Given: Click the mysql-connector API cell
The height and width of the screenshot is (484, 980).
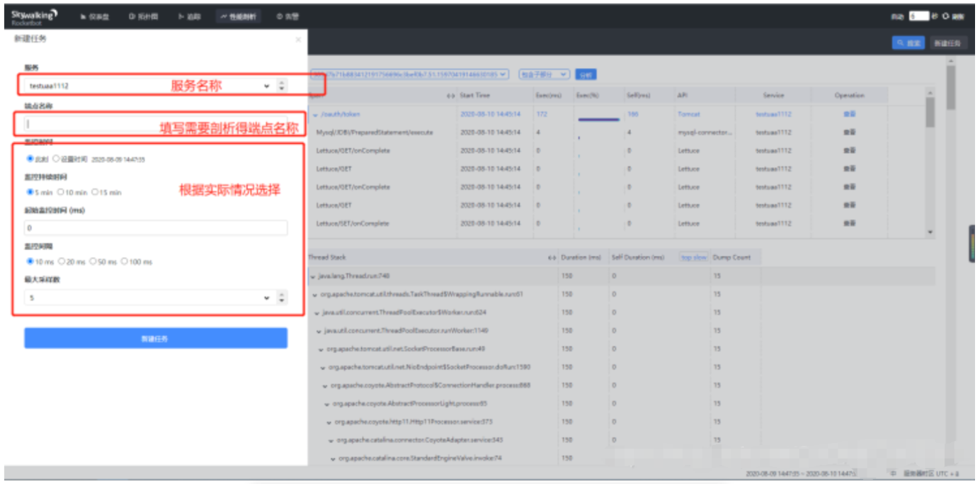Looking at the screenshot, I should click(x=705, y=133).
